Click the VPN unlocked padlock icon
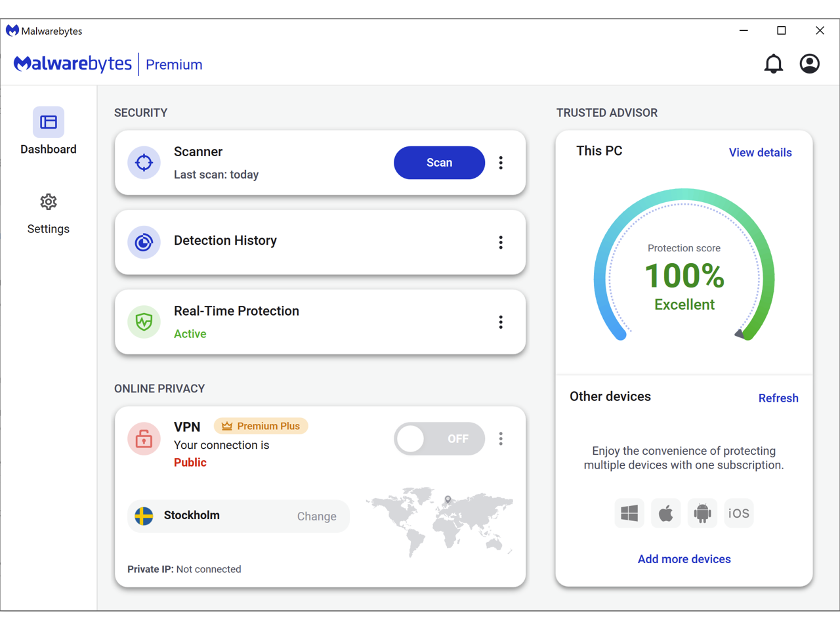 [x=144, y=439]
